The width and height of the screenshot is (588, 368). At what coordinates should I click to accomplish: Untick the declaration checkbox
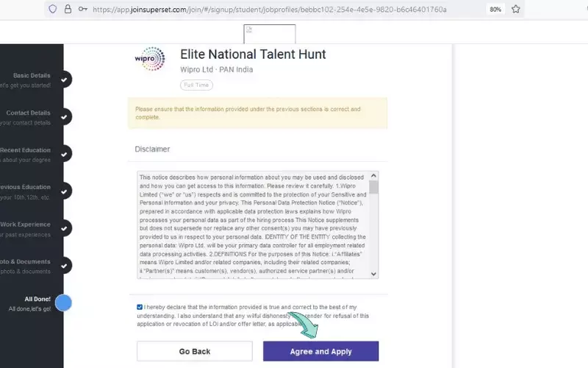coord(140,307)
